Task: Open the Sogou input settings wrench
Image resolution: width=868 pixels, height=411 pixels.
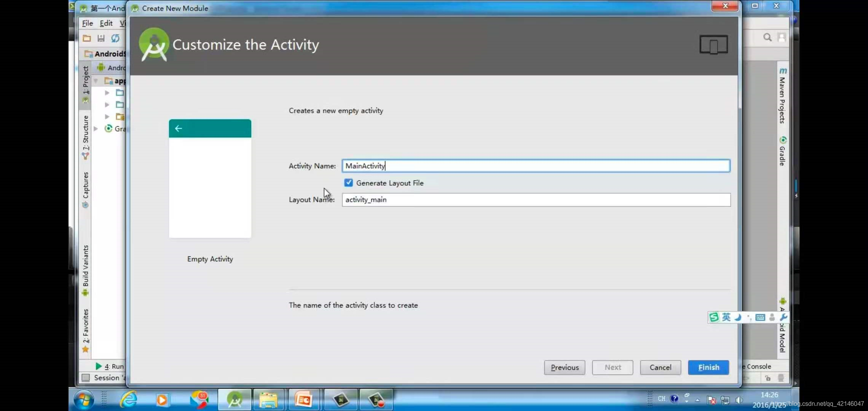Action: click(x=783, y=317)
